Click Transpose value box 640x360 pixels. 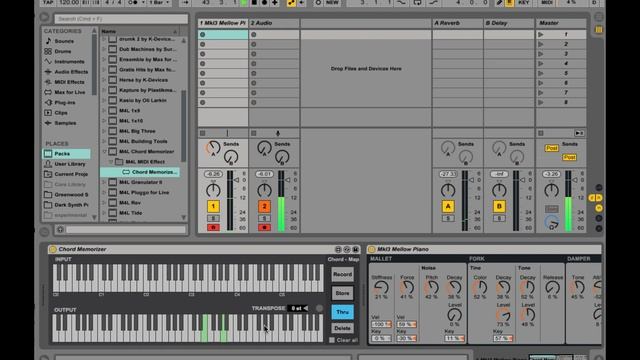(x=298, y=309)
